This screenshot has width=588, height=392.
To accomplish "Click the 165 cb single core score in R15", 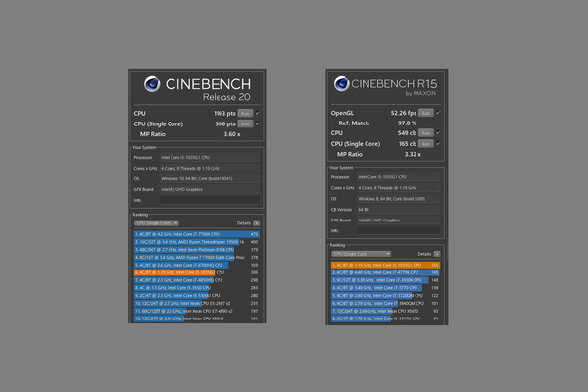I will click(x=408, y=144).
